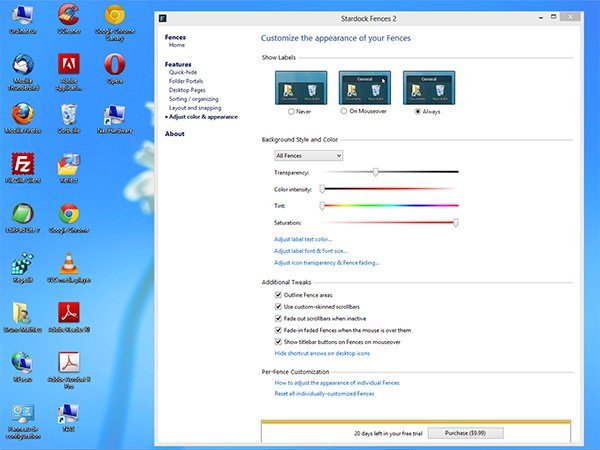The width and height of the screenshot is (600, 450).
Task: Click the Adjust label text color link
Action: coord(303,239)
